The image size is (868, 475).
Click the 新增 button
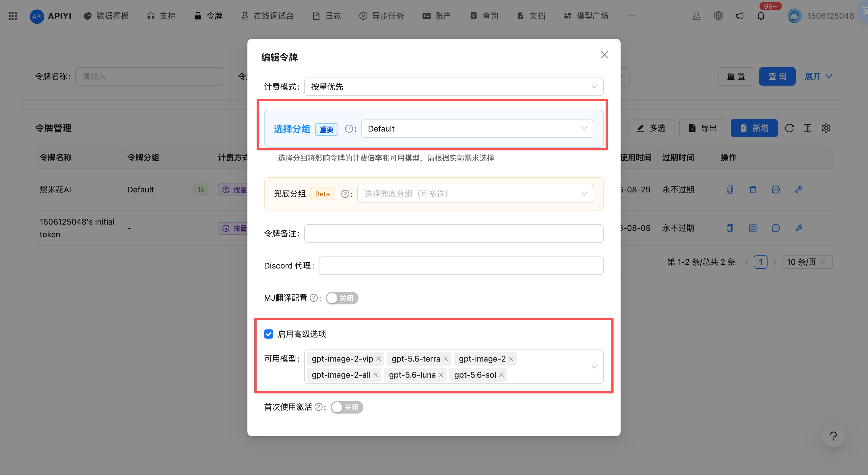[754, 128]
